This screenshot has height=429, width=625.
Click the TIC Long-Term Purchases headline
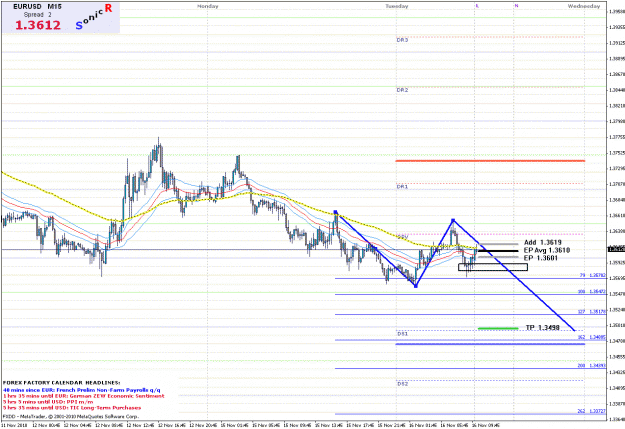click(x=72, y=408)
